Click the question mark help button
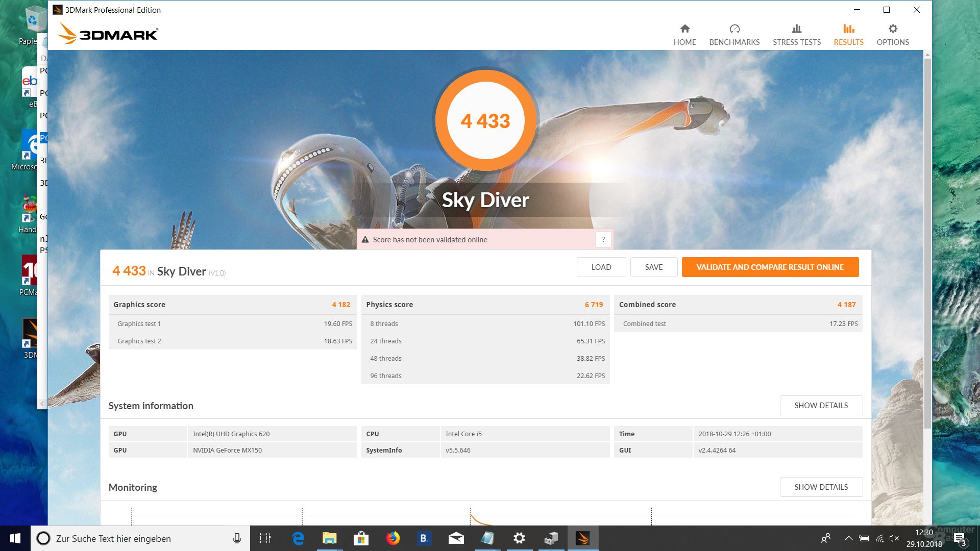Viewport: 980px width, 551px height. point(603,239)
